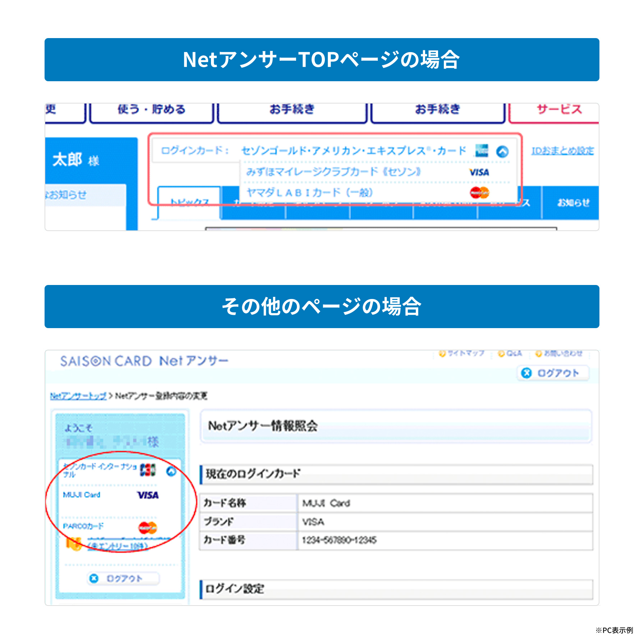Open the pink サービス navigation tab

pyautogui.click(x=559, y=110)
